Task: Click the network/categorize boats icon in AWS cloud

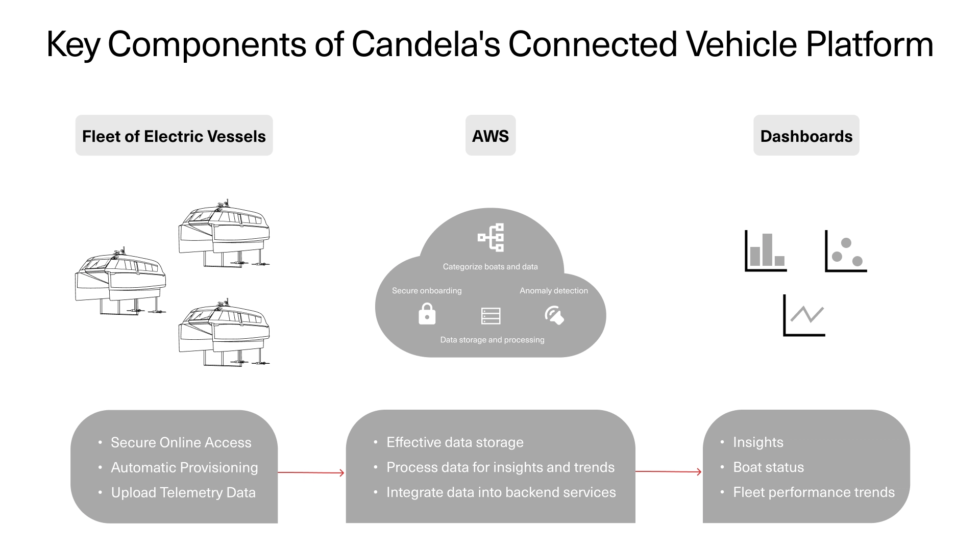Action: coord(492,238)
